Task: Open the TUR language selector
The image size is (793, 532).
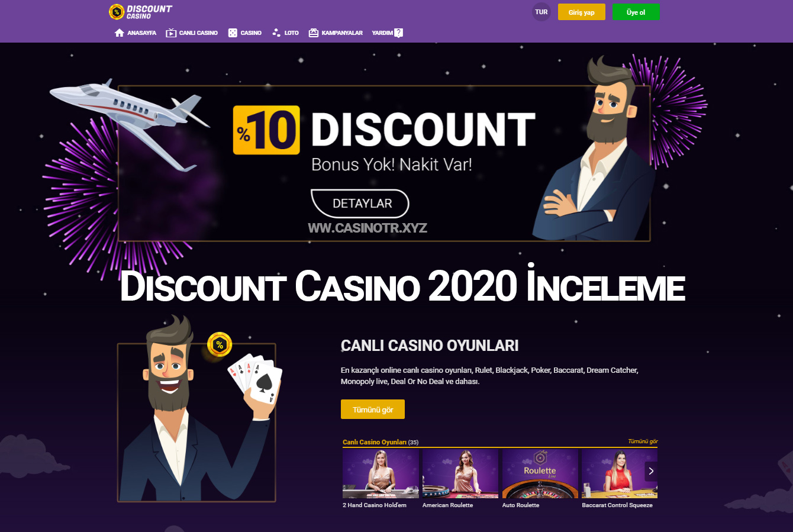Action: (x=541, y=12)
